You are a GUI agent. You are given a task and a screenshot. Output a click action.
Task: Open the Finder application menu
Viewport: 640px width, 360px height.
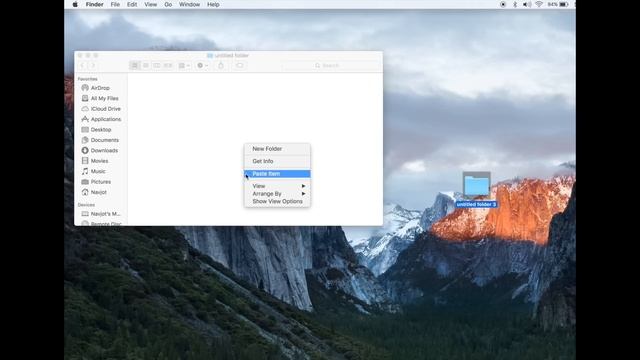[94, 4]
